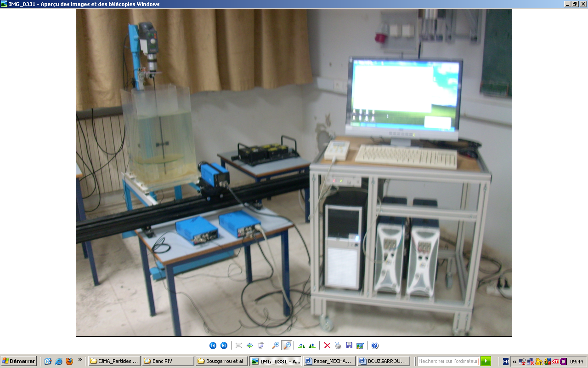Switch to Paper_MECHA Word document
The width and height of the screenshot is (588, 368).
(x=329, y=361)
